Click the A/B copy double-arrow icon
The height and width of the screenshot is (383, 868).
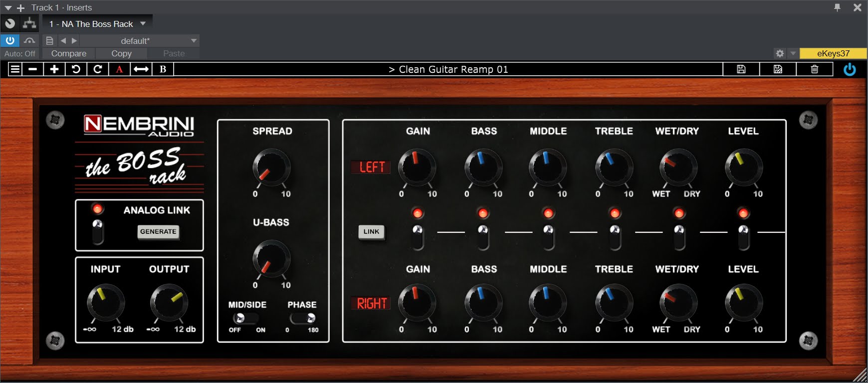click(141, 69)
